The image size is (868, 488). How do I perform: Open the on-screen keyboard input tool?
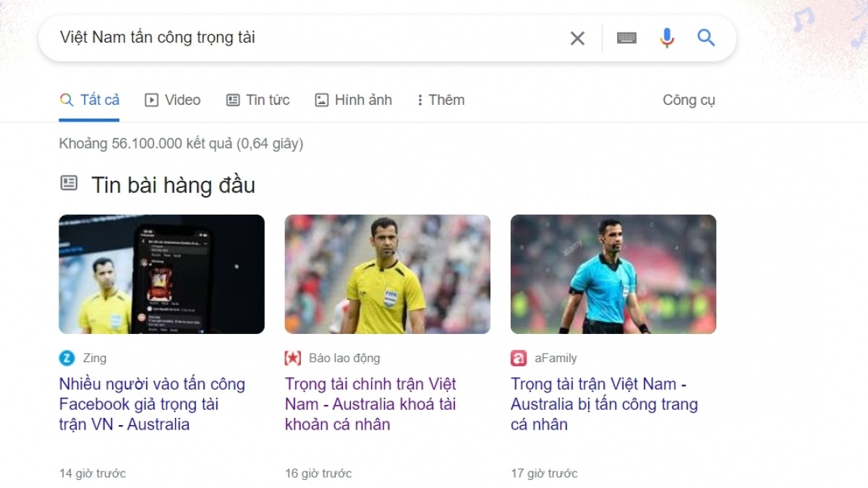tap(626, 38)
